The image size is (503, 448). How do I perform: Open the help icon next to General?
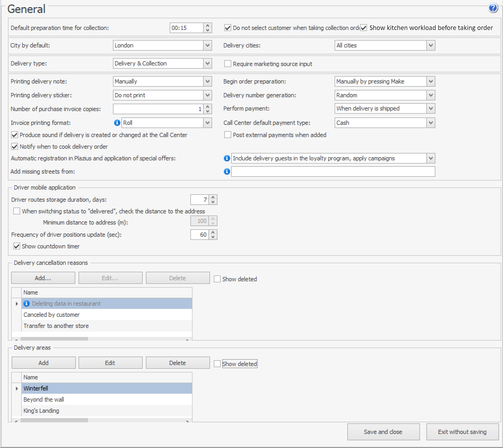click(493, 8)
